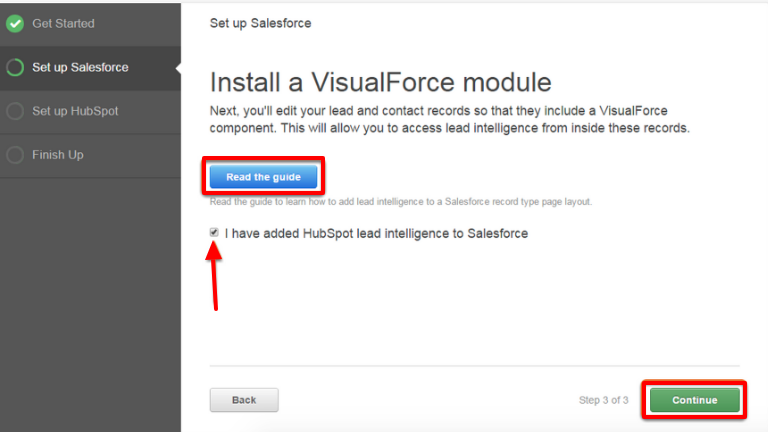This screenshot has height=432, width=768.
Task: Click the Step 3 of 3 progress indicator
Action: coord(603,400)
